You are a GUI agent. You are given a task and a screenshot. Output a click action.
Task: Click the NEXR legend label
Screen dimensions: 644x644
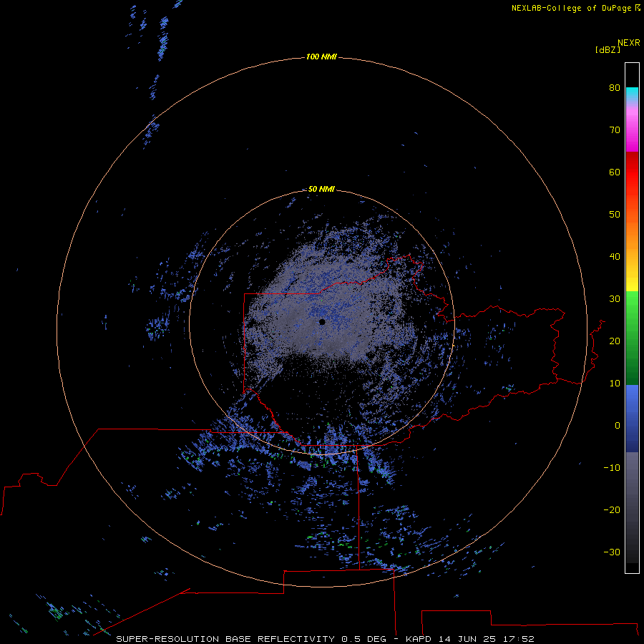628,43
